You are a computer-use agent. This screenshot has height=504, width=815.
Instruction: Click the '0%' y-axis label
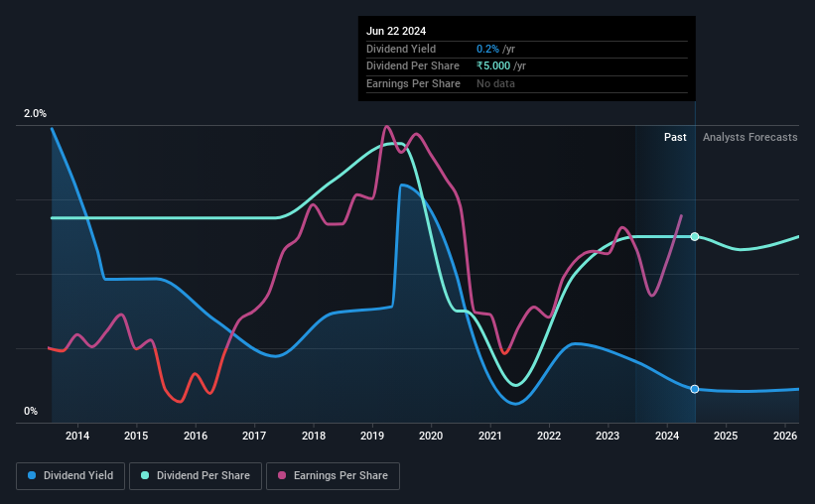(31, 411)
